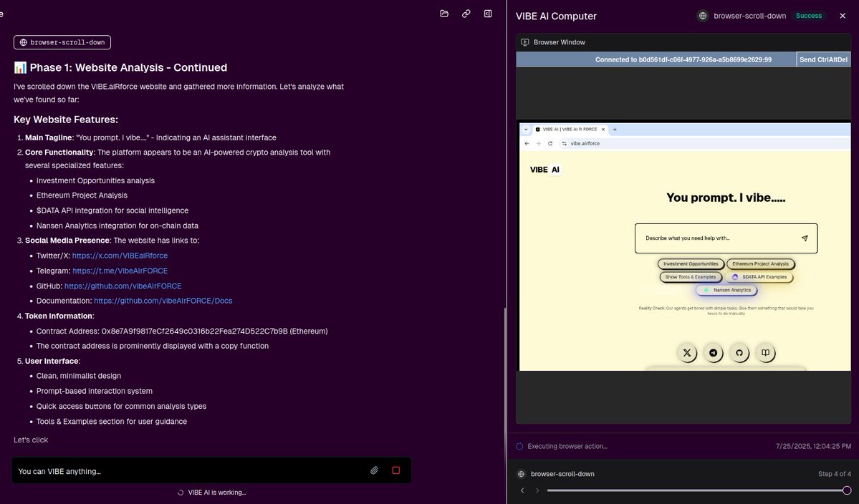Click the X social icon in browser preview

click(x=687, y=353)
